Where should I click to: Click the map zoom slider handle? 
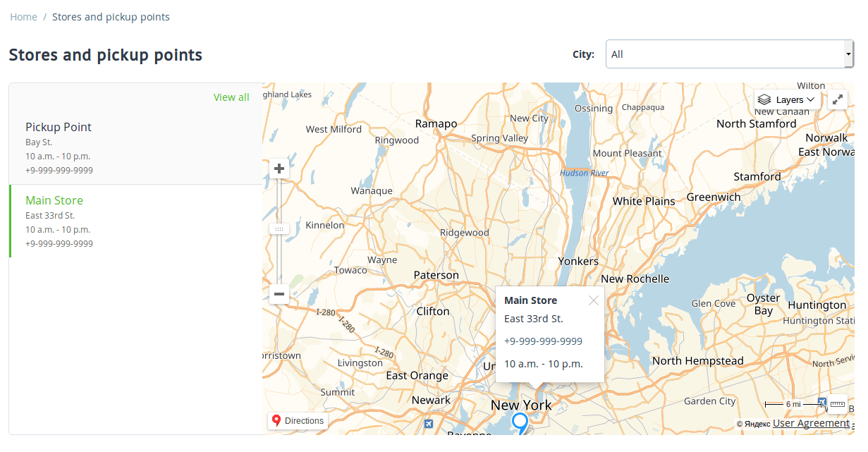[279, 229]
